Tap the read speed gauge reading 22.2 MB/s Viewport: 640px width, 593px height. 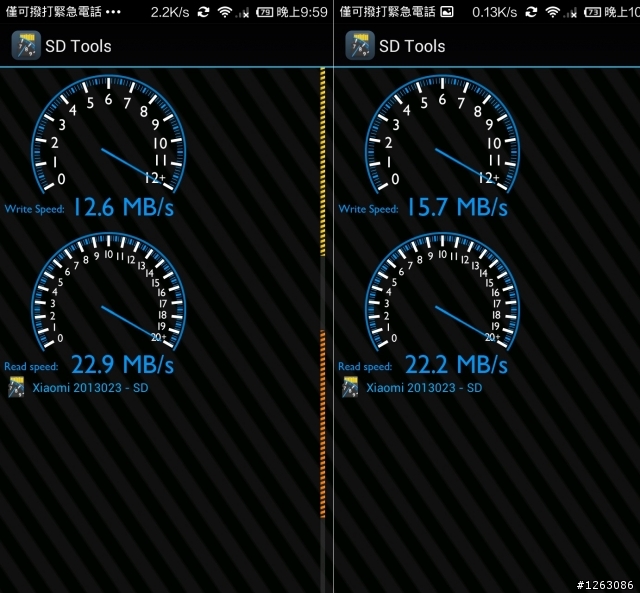pos(442,291)
